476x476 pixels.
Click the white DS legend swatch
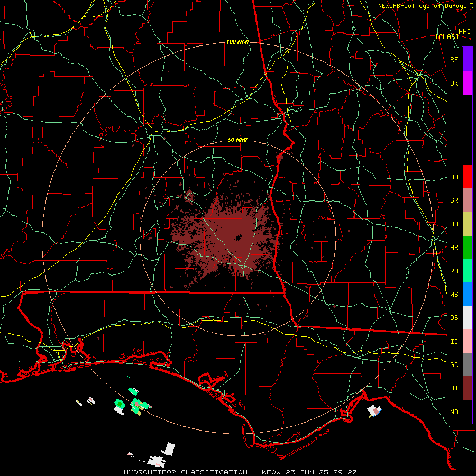point(467,317)
